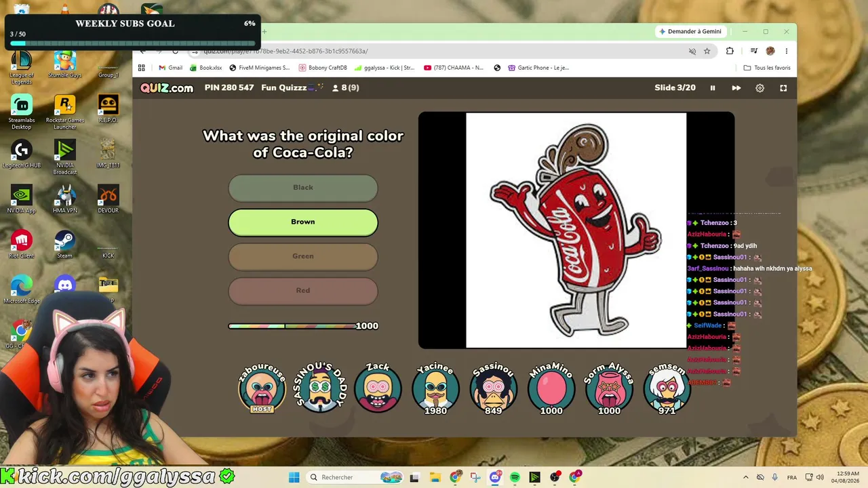868x488 pixels.
Task: Open Discord from the taskbar
Action: (x=495, y=477)
